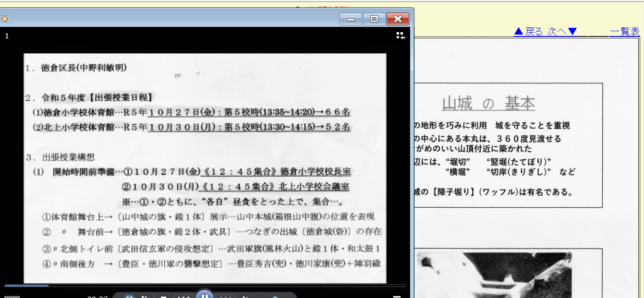Click the Windows Media Player title bar icon

tap(5, 19)
